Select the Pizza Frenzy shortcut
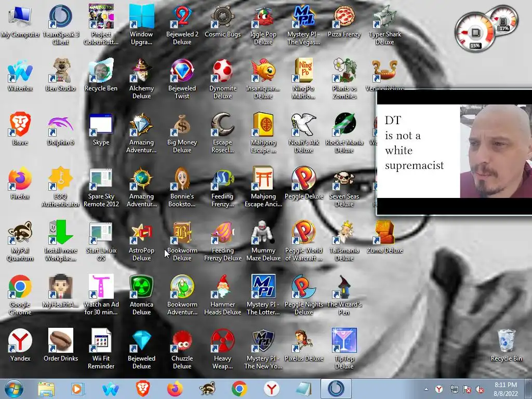532x399 pixels. tap(344, 22)
